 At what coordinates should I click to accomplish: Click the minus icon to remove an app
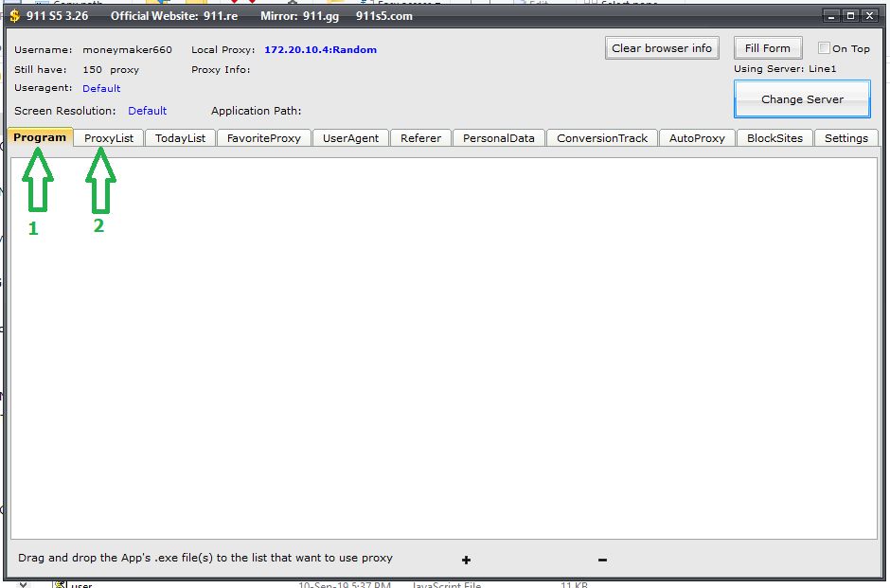pyautogui.click(x=602, y=560)
